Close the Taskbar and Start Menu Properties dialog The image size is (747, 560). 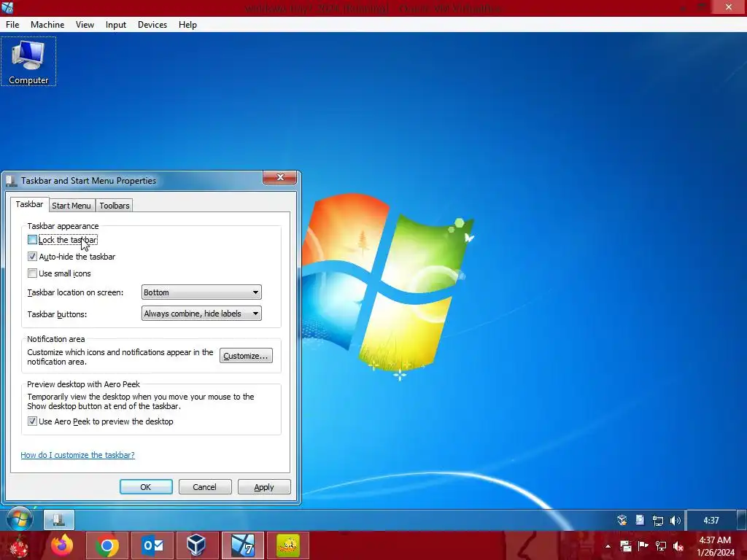click(x=280, y=178)
